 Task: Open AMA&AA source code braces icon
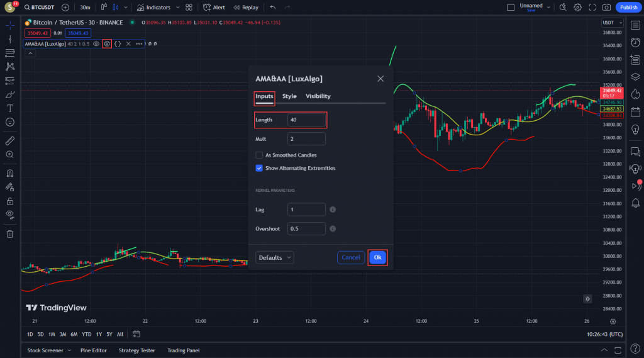tap(118, 43)
